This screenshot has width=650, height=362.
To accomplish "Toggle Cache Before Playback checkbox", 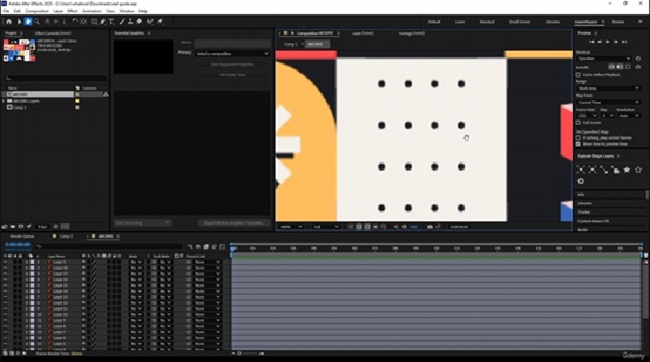I will (x=578, y=75).
